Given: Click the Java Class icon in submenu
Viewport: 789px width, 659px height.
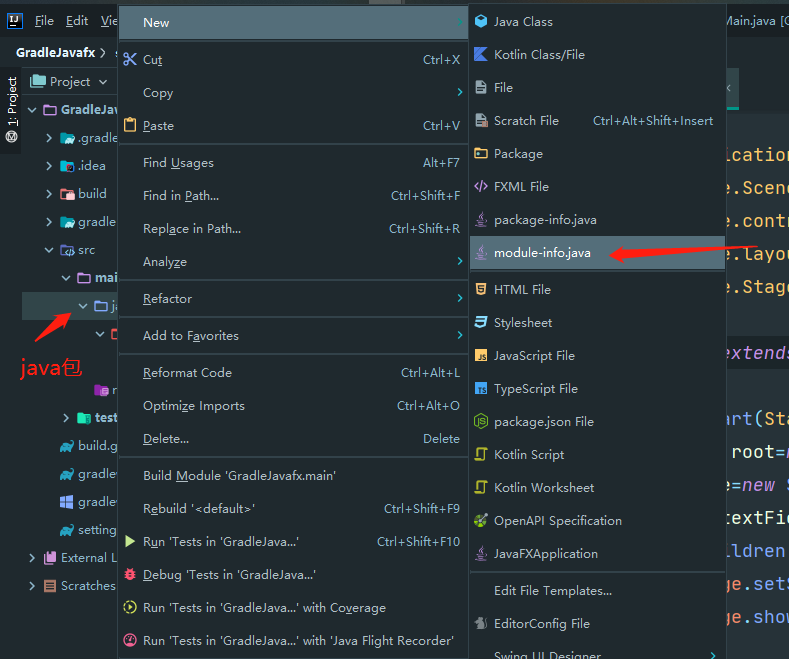Looking at the screenshot, I should (x=481, y=21).
